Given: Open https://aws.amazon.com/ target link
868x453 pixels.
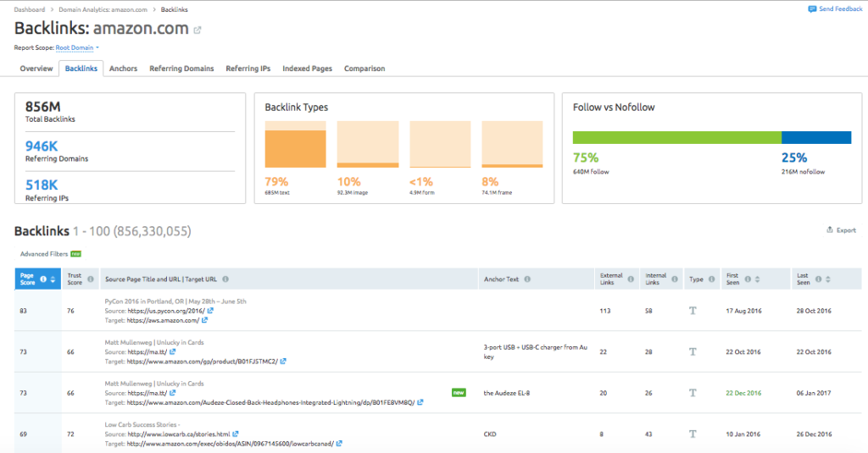Looking at the screenshot, I should (163, 320).
